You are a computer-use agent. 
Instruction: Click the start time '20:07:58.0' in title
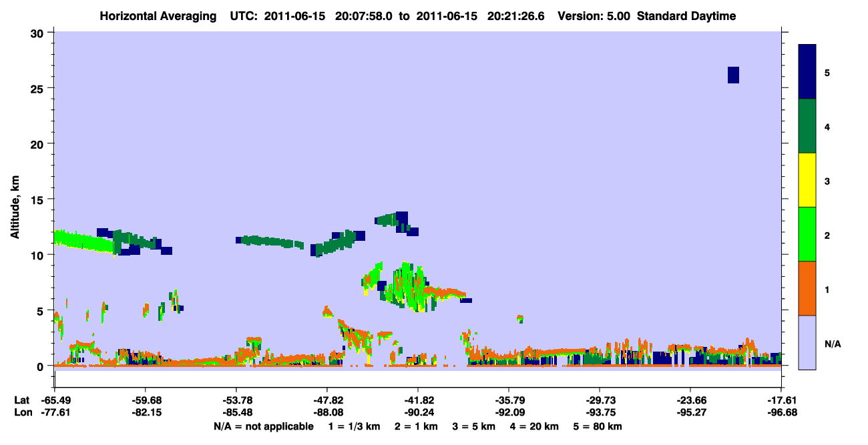tap(365, 16)
